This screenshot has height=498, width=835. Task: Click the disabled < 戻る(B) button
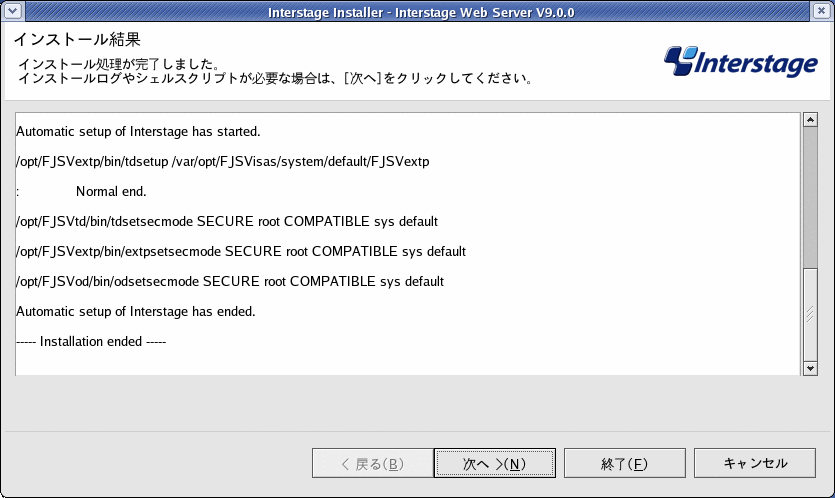373,463
